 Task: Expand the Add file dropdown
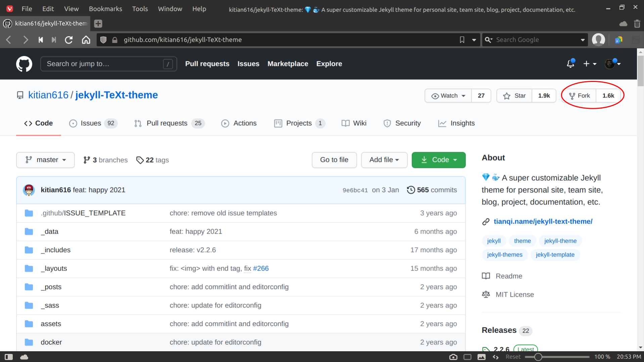pyautogui.click(x=384, y=160)
